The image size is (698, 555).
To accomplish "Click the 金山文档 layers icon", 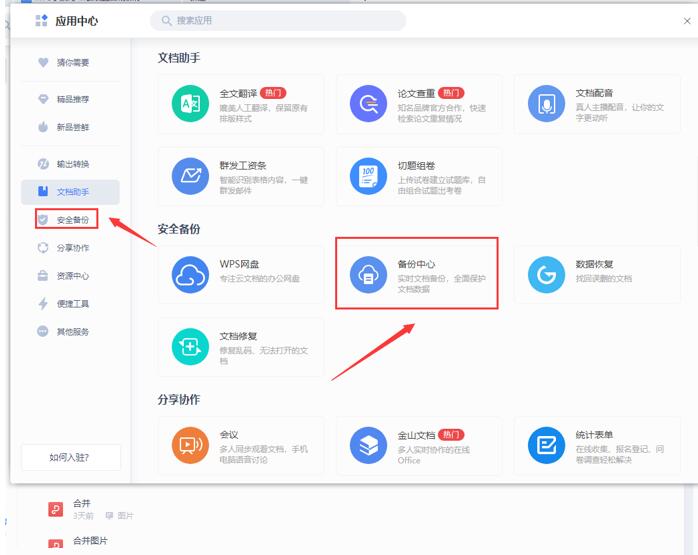I will (368, 445).
